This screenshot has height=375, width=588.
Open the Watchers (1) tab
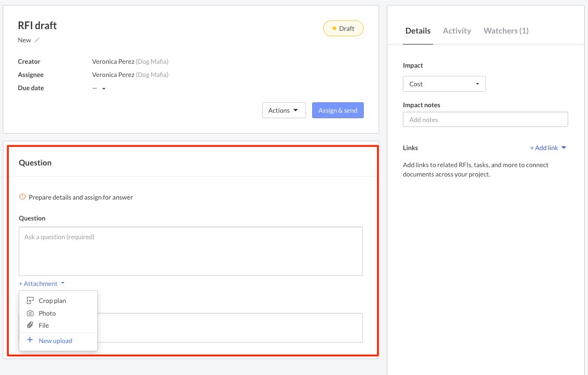coord(506,31)
